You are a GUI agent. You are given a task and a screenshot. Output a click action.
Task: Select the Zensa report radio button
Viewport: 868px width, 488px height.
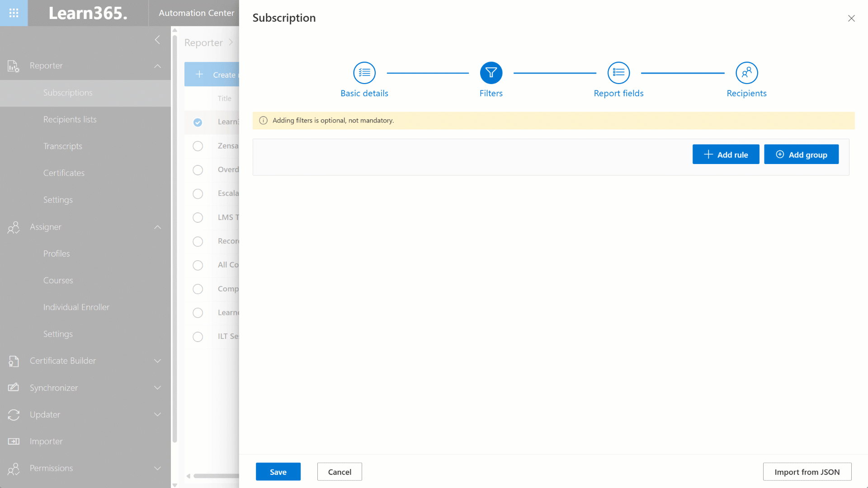coord(198,146)
